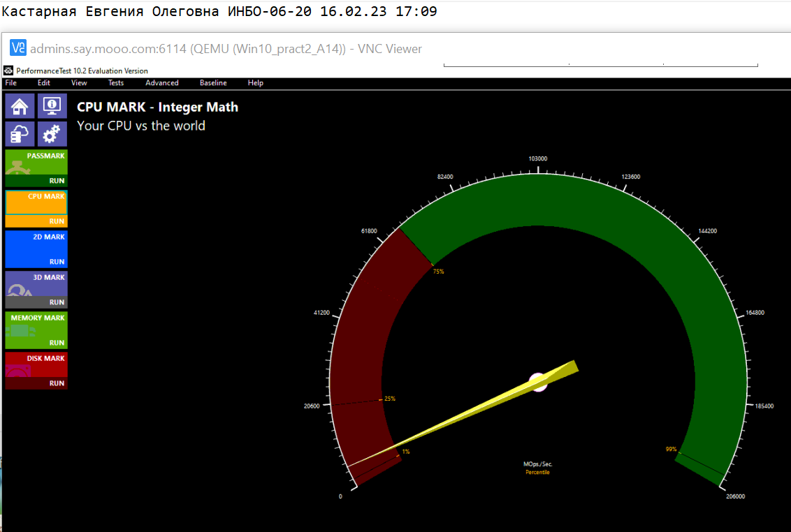Open the cloud baseline manager icon
The image size is (791, 532).
coord(20,134)
